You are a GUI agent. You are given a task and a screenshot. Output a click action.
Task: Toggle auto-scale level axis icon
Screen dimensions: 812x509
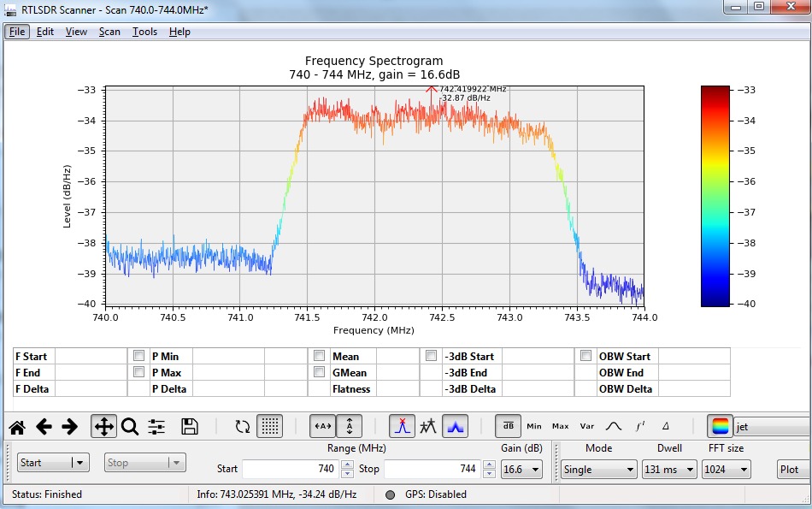point(350,427)
